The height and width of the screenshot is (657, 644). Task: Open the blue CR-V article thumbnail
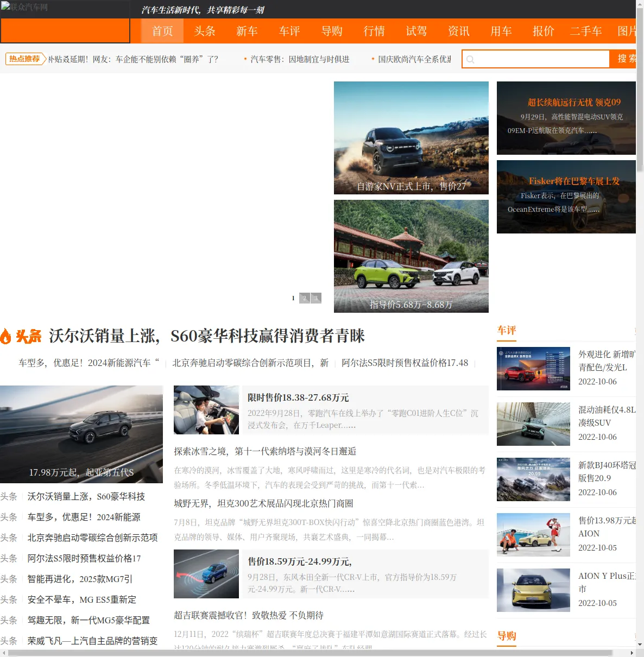click(206, 574)
